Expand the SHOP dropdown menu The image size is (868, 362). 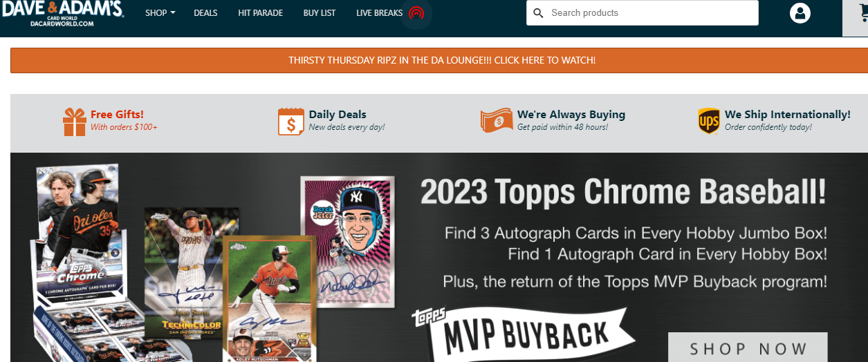[x=160, y=13]
